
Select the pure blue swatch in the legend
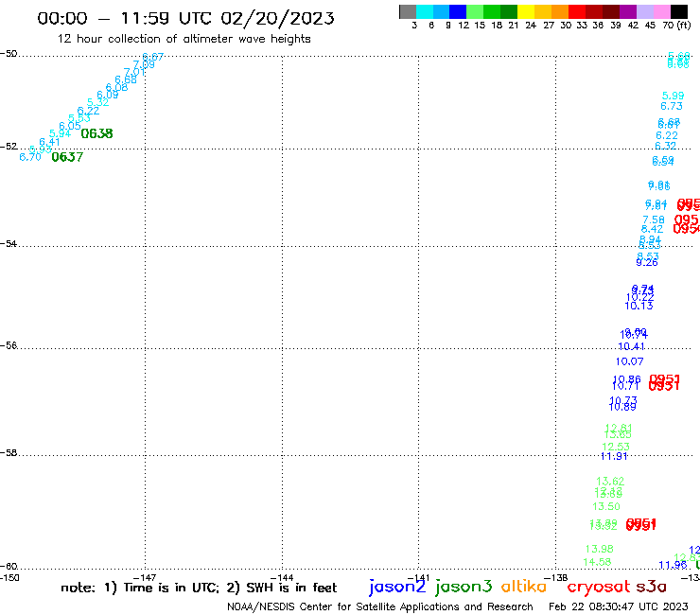458,11
